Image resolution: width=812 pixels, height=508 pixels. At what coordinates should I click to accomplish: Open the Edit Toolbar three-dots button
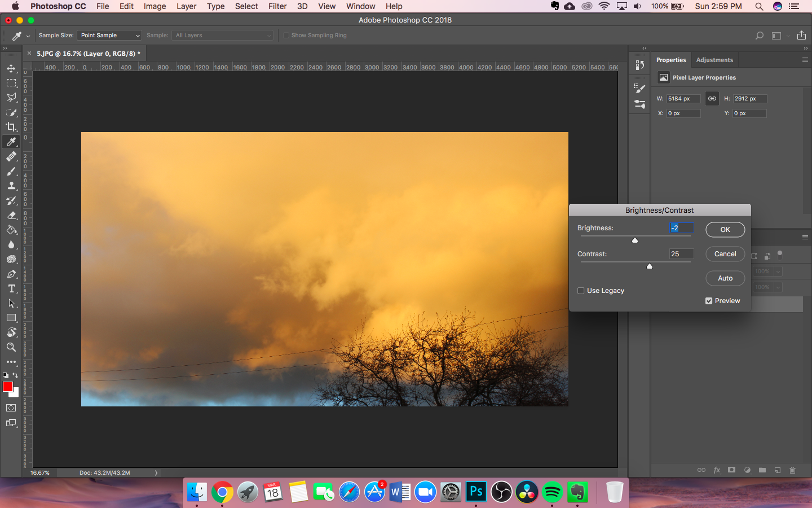pos(11,362)
